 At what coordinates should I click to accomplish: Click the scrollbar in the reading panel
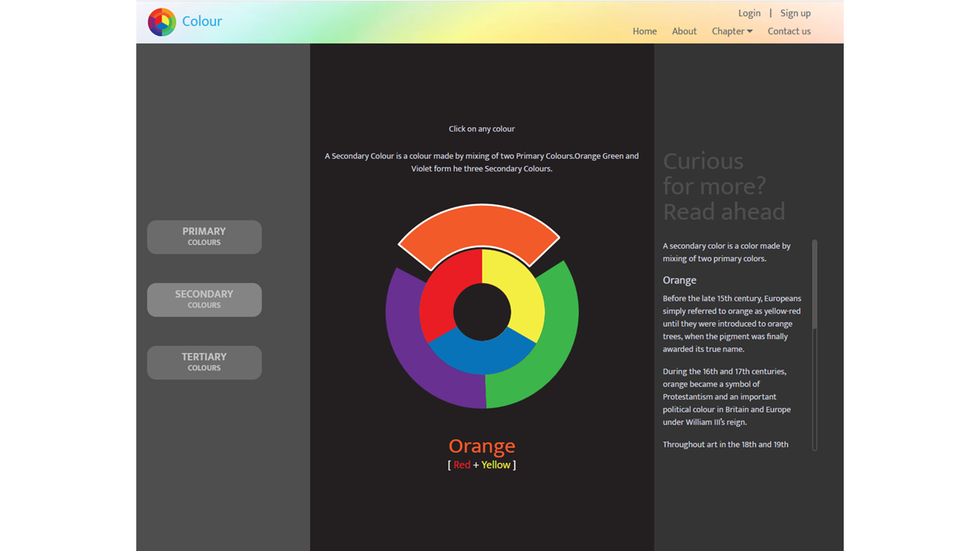[x=814, y=283]
